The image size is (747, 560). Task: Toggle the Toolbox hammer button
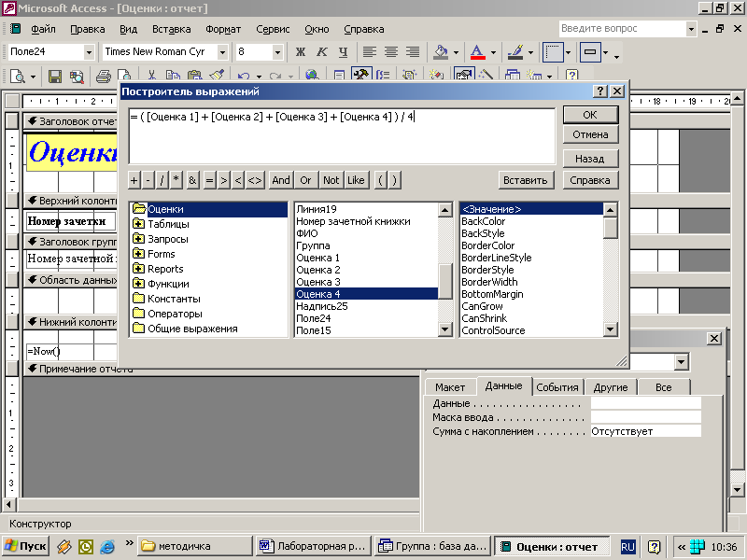click(361, 75)
